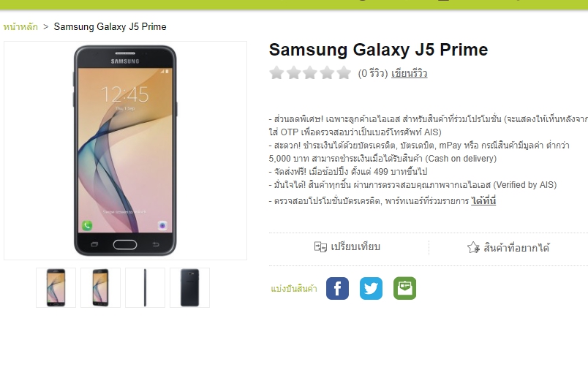Click the main Galaxy J5 Prime image
588x370 pixels.
(125, 151)
